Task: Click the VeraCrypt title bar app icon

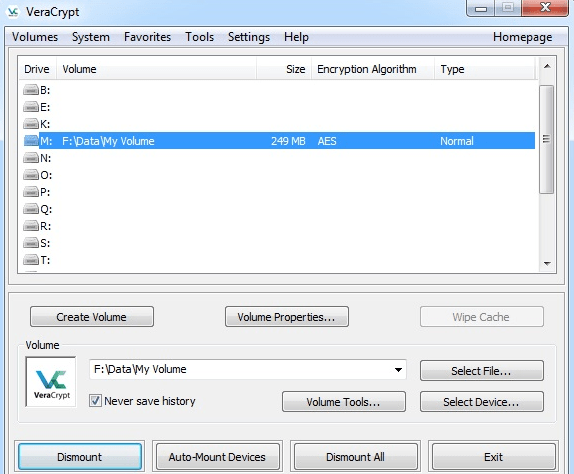Action: (x=13, y=12)
